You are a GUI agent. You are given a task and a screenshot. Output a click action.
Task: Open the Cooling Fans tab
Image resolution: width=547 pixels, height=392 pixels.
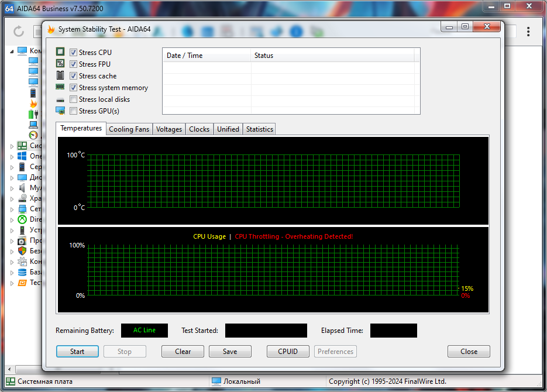(129, 129)
